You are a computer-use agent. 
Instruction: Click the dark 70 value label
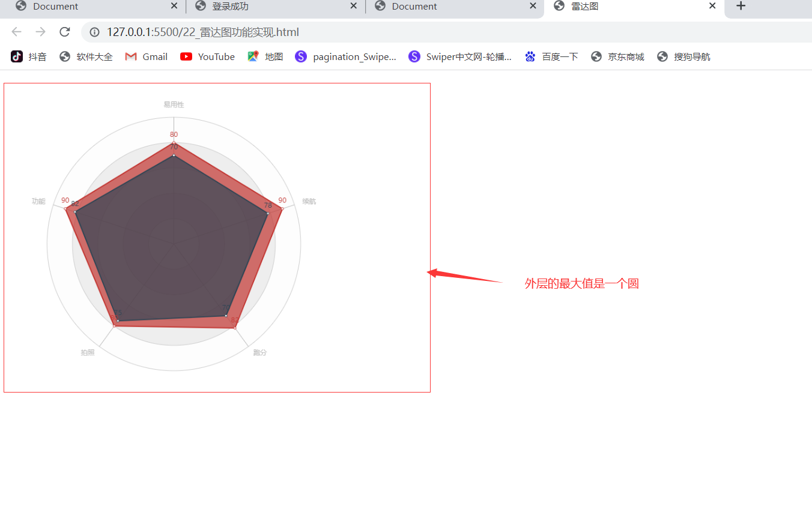174,147
